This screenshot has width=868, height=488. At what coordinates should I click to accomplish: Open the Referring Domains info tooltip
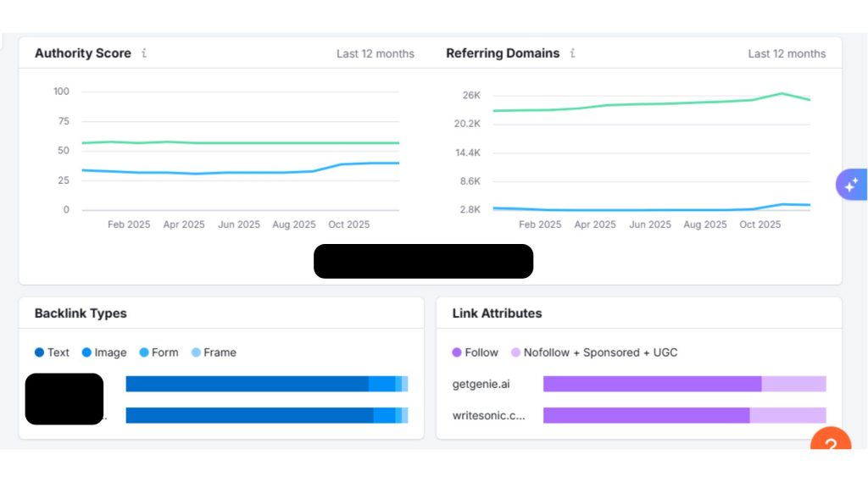(572, 53)
